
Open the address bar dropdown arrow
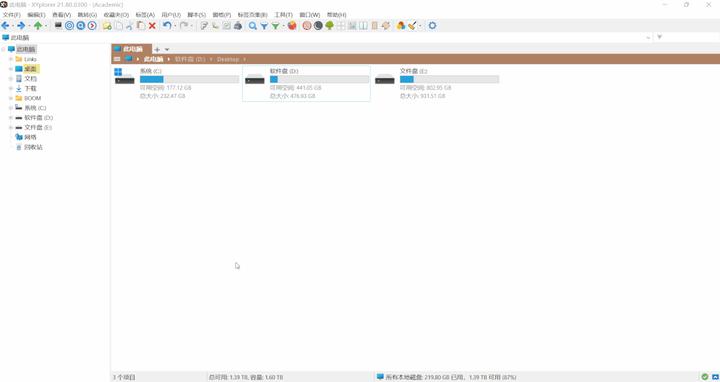648,37
